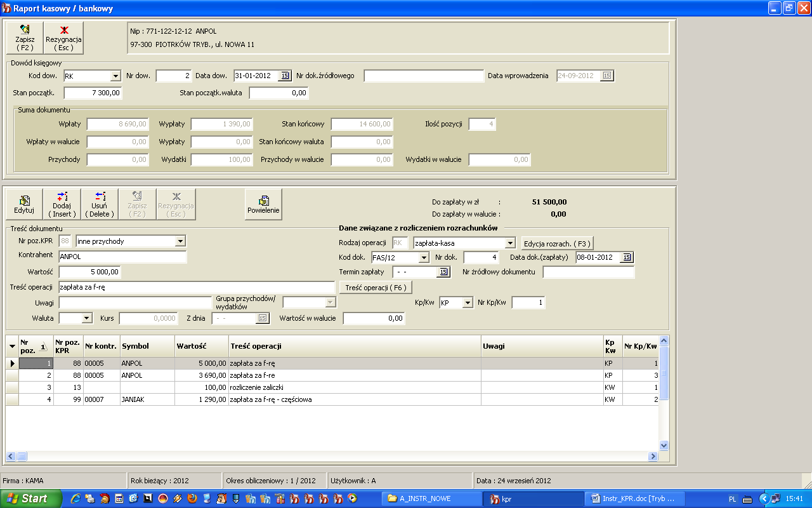Select row 2 with value 3 690,00
This screenshot has height=508, width=812.
point(332,375)
